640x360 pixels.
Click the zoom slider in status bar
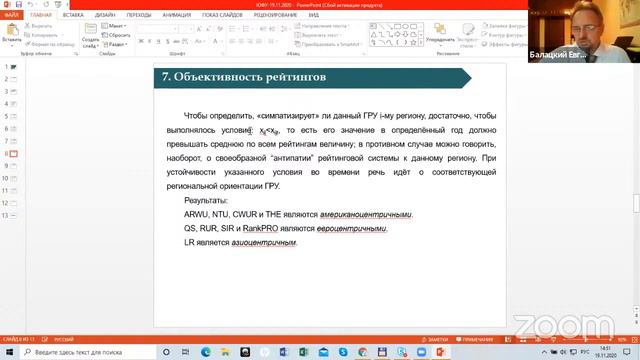586,340
